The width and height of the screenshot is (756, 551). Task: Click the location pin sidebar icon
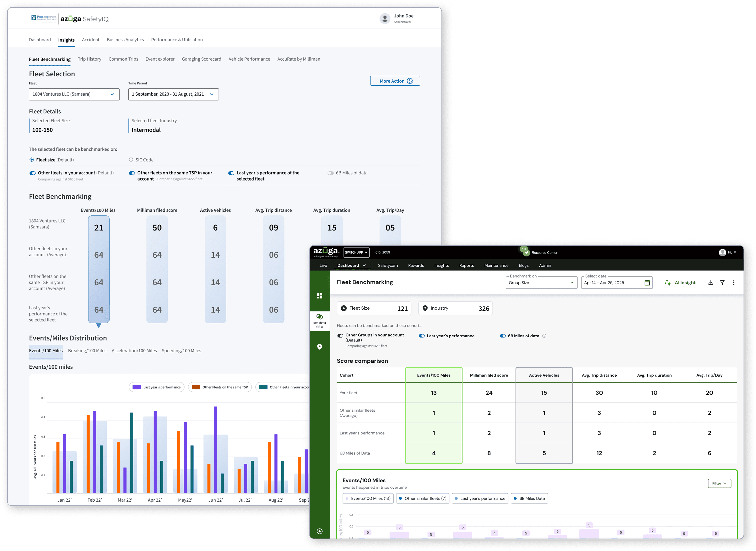(x=320, y=347)
